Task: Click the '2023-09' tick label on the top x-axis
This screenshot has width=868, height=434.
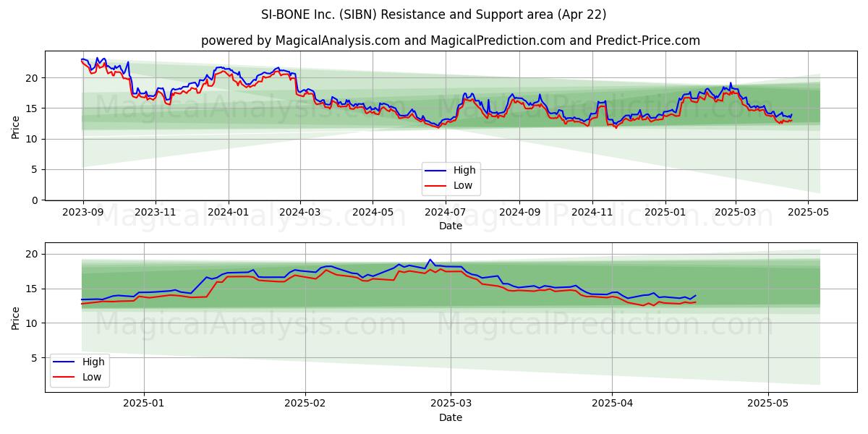Action: point(83,212)
